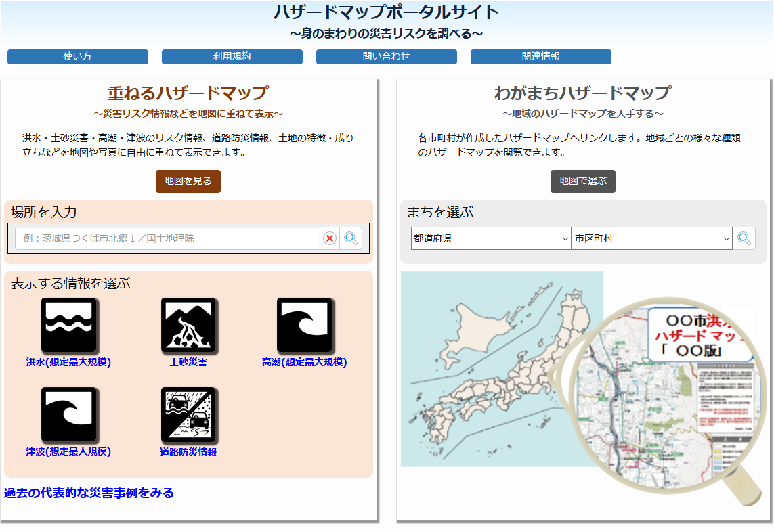The width and height of the screenshot is (774, 532).
Task: Open the 使い方 menu item
Action: pos(77,57)
